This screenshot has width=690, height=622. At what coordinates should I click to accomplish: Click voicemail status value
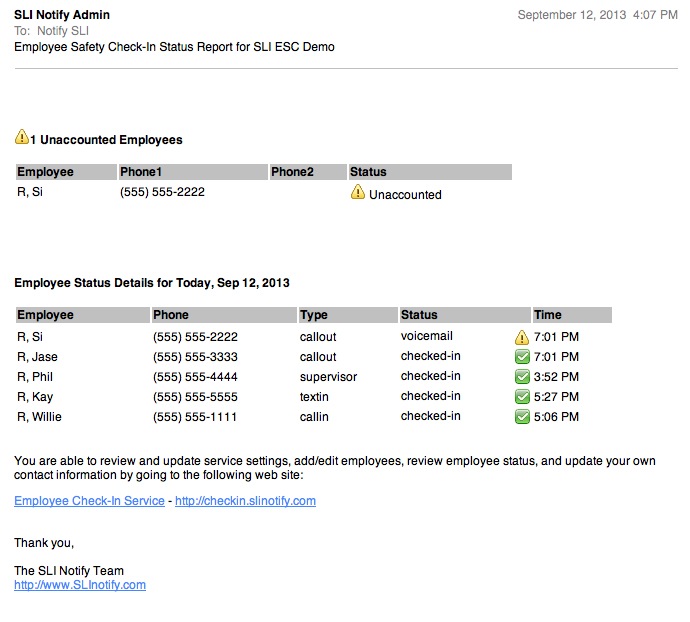point(426,336)
